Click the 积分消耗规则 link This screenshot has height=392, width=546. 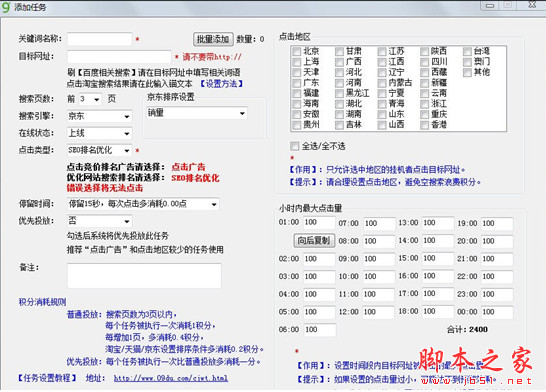42,302
